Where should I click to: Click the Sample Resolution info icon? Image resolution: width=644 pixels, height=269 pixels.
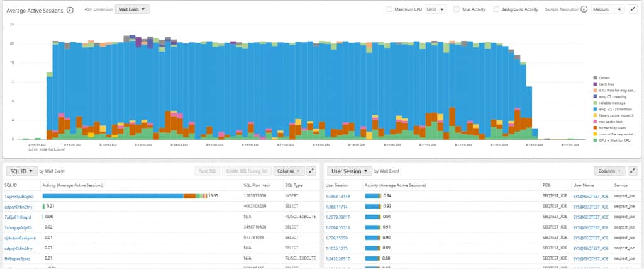[584, 9]
